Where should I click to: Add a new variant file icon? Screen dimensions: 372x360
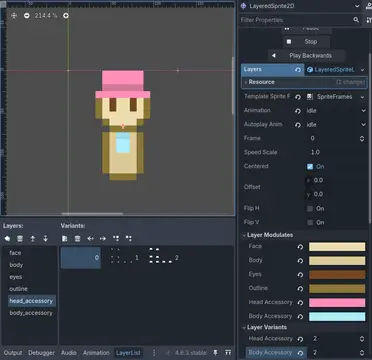tap(65, 239)
